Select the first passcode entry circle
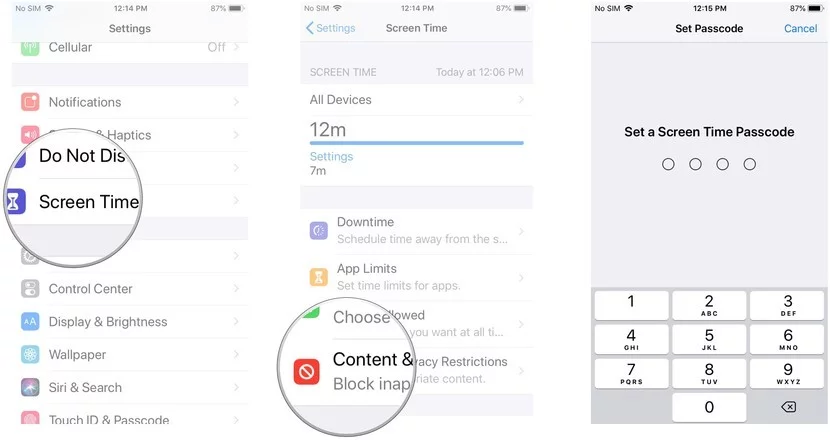The image size is (830, 440). click(668, 164)
